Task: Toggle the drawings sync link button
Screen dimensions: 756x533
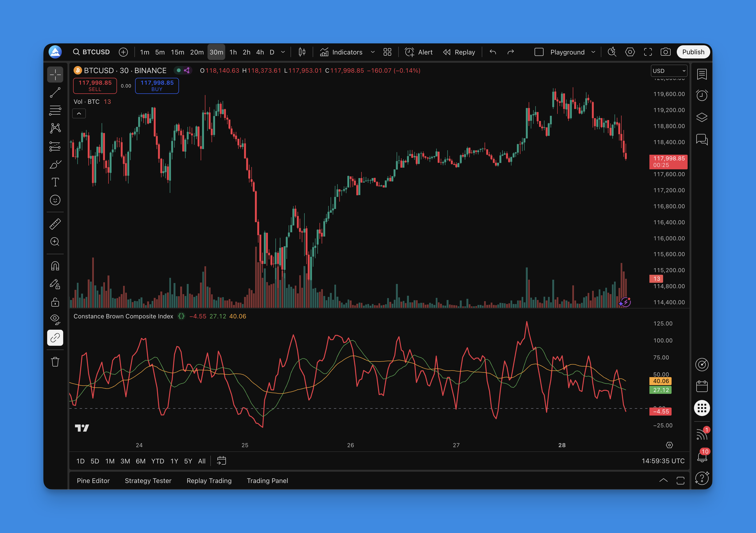Action: tap(55, 337)
